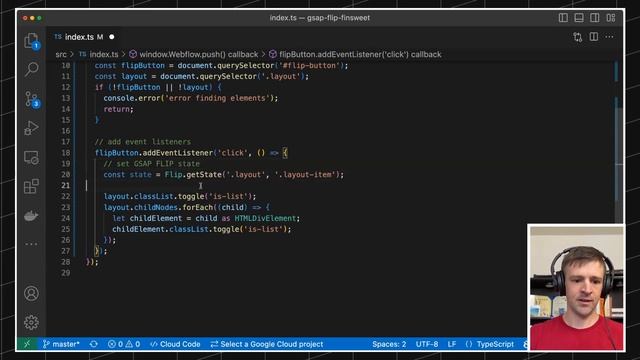640x360 pixels.
Task: Click 'childNodes' in line 23
Action: click(156, 207)
